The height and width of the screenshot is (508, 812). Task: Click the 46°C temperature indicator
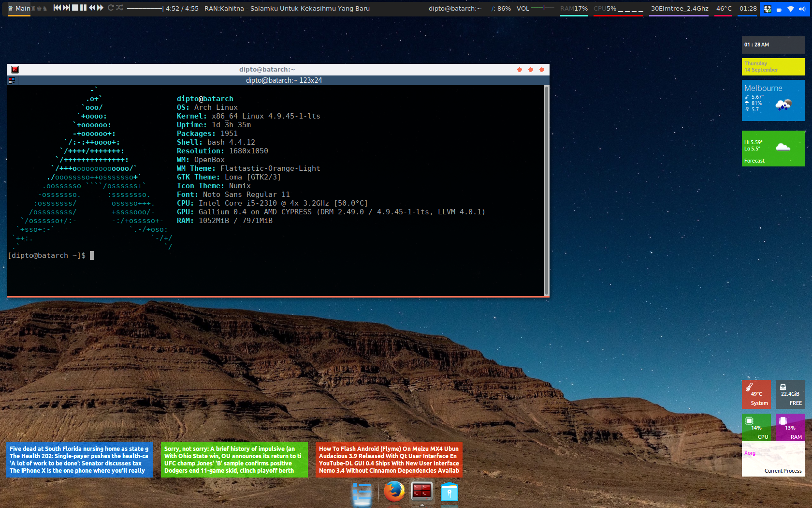pyautogui.click(x=724, y=9)
